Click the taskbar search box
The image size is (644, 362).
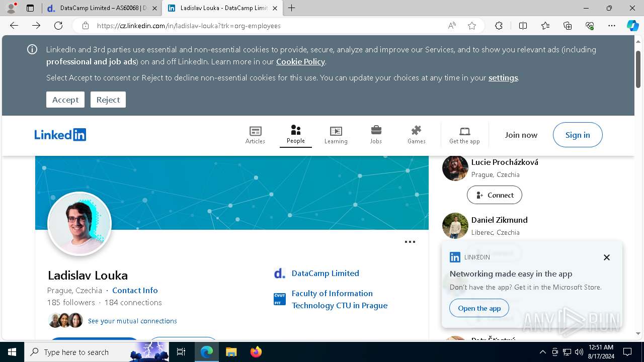pos(97,352)
